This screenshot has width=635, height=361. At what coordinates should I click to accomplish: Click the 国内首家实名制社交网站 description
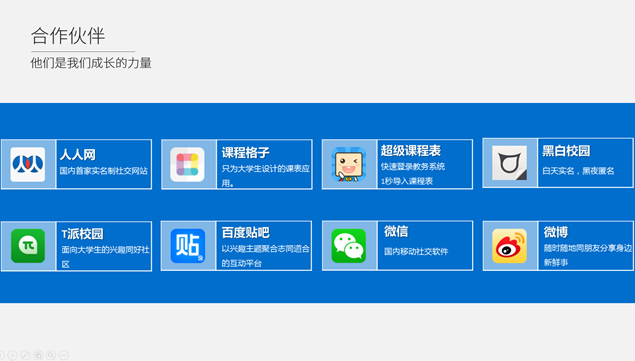coord(104,171)
